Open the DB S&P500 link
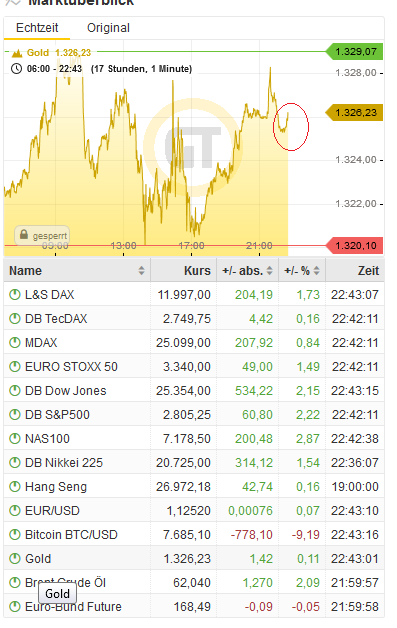Viewport: 397px width, 628px height. pos(57,415)
